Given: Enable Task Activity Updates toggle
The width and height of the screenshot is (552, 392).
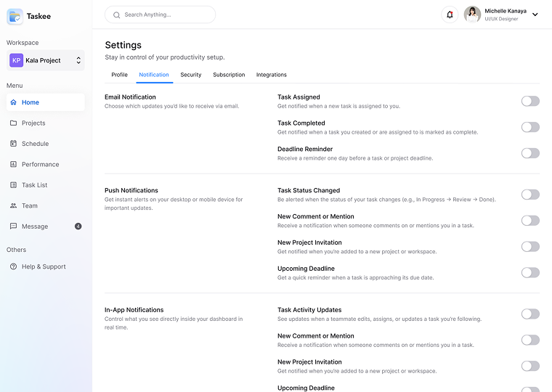Looking at the screenshot, I should (x=530, y=314).
